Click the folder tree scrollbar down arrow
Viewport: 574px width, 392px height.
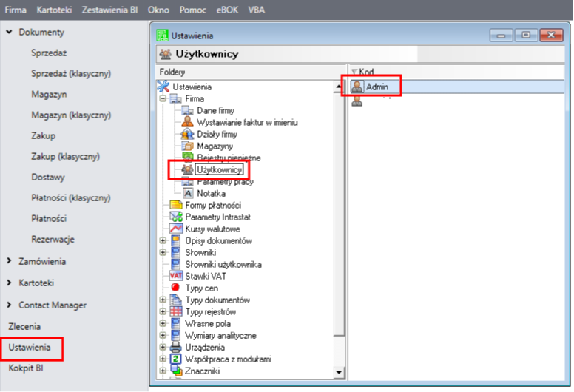[340, 372]
